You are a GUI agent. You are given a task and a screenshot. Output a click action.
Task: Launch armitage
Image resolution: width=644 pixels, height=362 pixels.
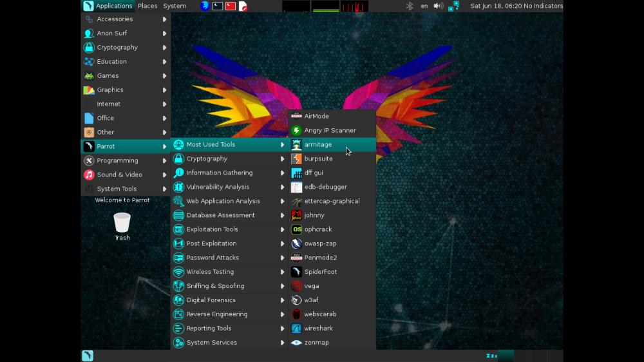tap(332, 145)
